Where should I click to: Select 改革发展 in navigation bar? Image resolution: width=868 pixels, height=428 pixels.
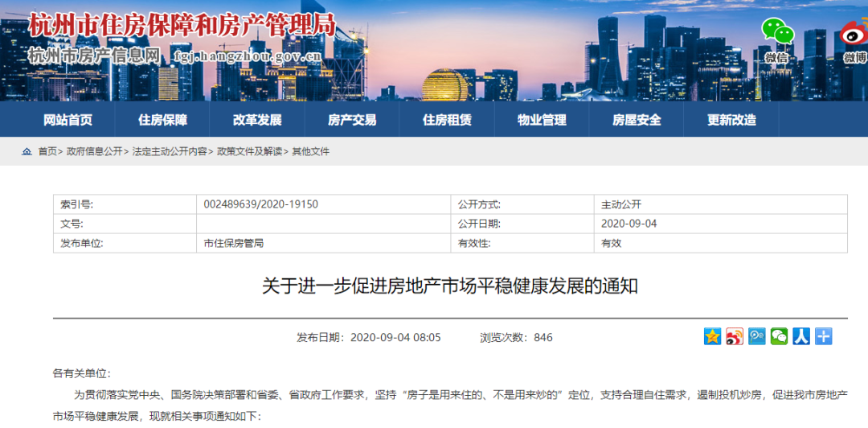[x=257, y=120]
